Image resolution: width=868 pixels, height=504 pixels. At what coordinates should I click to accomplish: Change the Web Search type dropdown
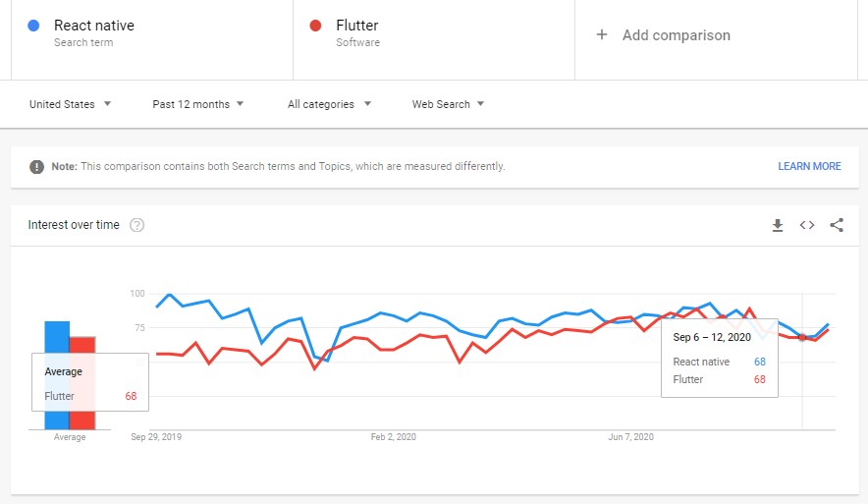point(448,104)
